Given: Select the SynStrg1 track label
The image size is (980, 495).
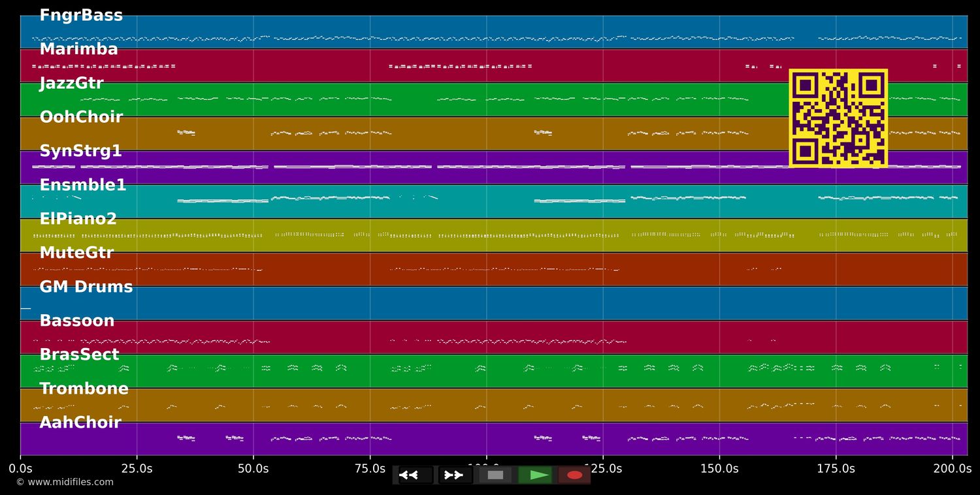Looking at the screenshot, I should point(80,152).
